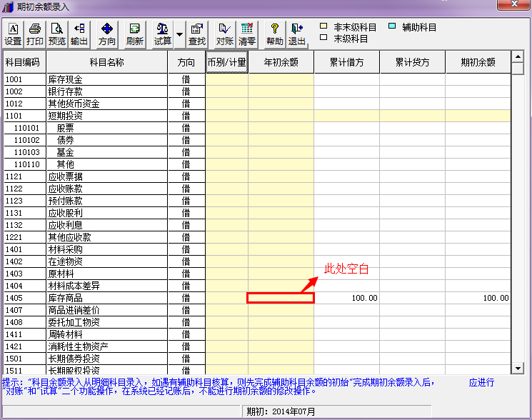This screenshot has width=532, height=420.
Task: Click the 辅助科目 cyan legend swatch
Action: click(392, 26)
